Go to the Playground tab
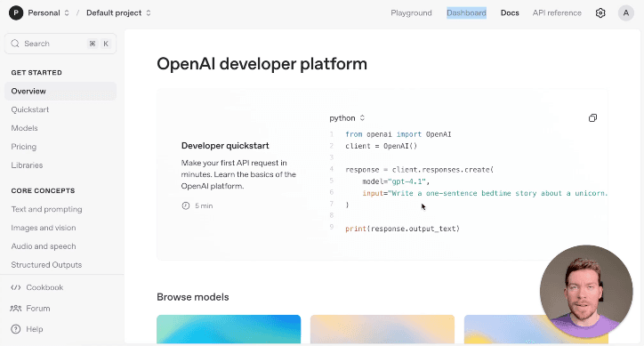Image resolution: width=644 pixels, height=346 pixels. 411,13
